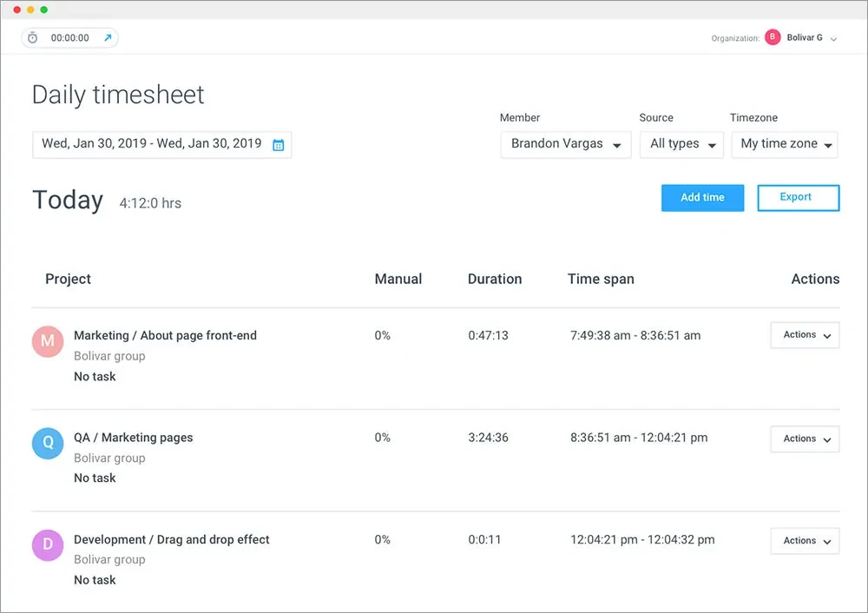Click time span 8:36:51 am - 12:04:21 pm

[x=639, y=438]
